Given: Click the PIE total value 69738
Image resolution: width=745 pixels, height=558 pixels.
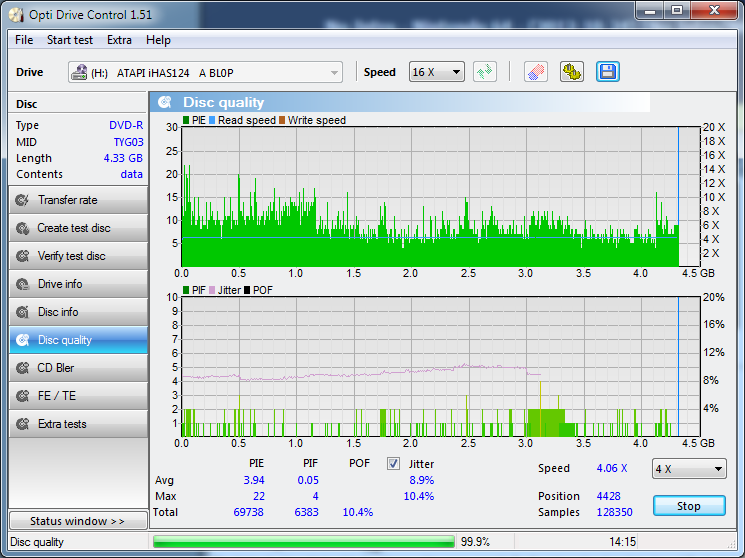Looking at the screenshot, I should pyautogui.click(x=248, y=512).
